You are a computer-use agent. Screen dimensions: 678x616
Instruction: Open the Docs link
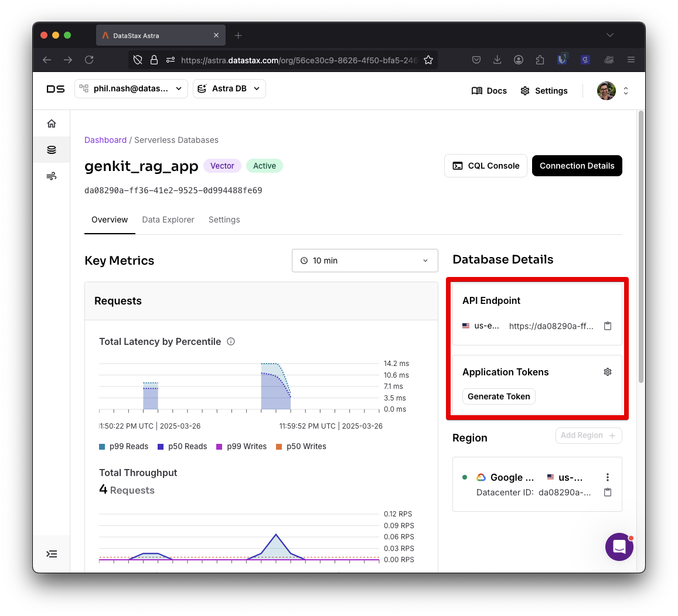489,91
